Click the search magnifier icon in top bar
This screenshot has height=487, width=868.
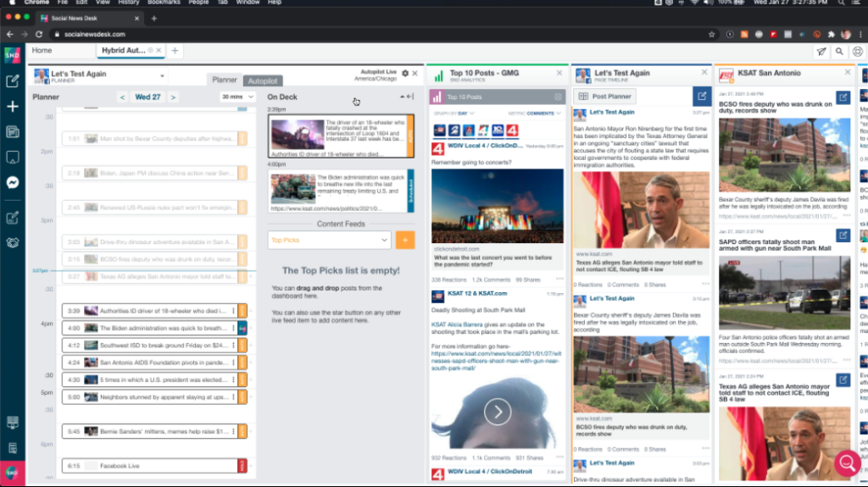839,52
